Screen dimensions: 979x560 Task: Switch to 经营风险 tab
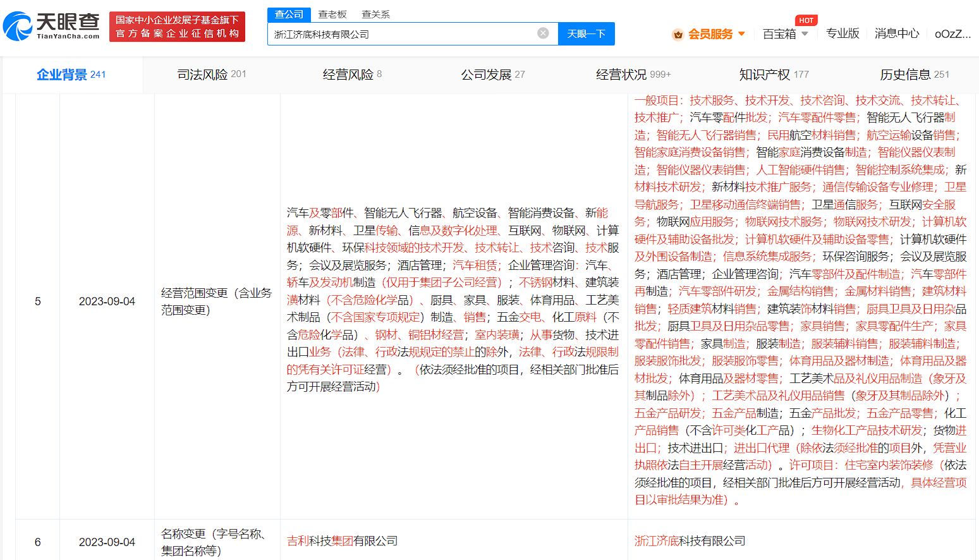pyautogui.click(x=352, y=75)
